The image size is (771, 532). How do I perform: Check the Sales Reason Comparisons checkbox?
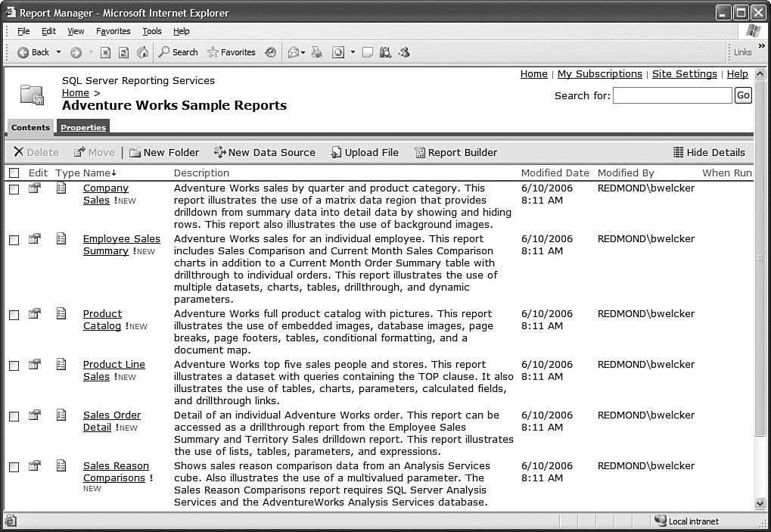[x=14, y=467]
